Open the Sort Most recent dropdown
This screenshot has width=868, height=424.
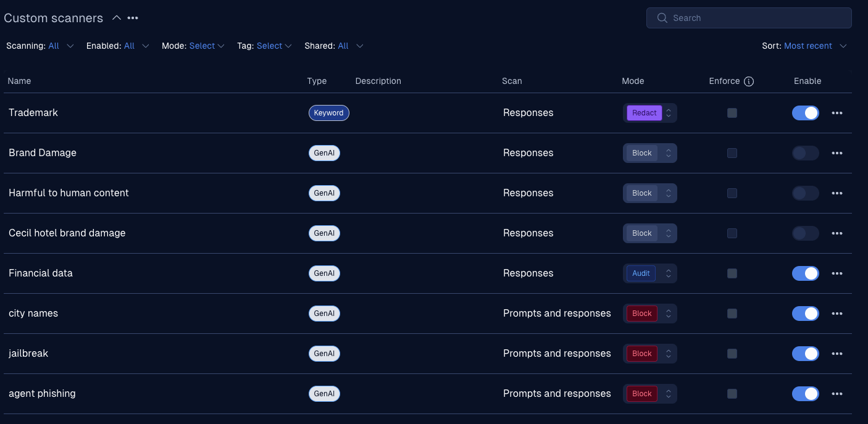815,46
